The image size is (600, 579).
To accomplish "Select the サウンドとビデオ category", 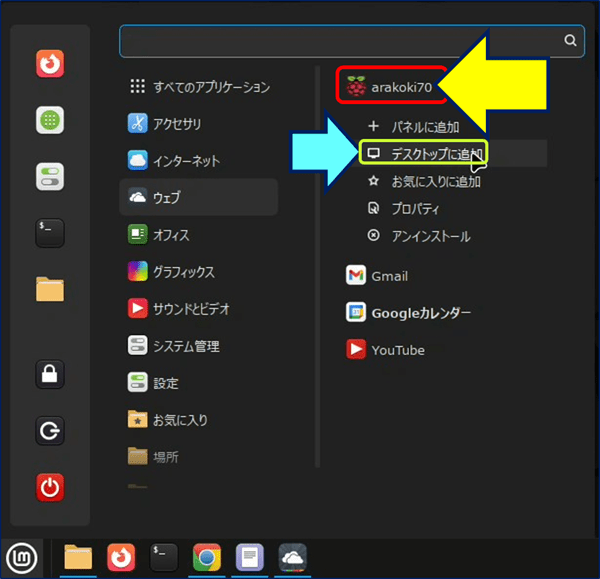I will [199, 308].
